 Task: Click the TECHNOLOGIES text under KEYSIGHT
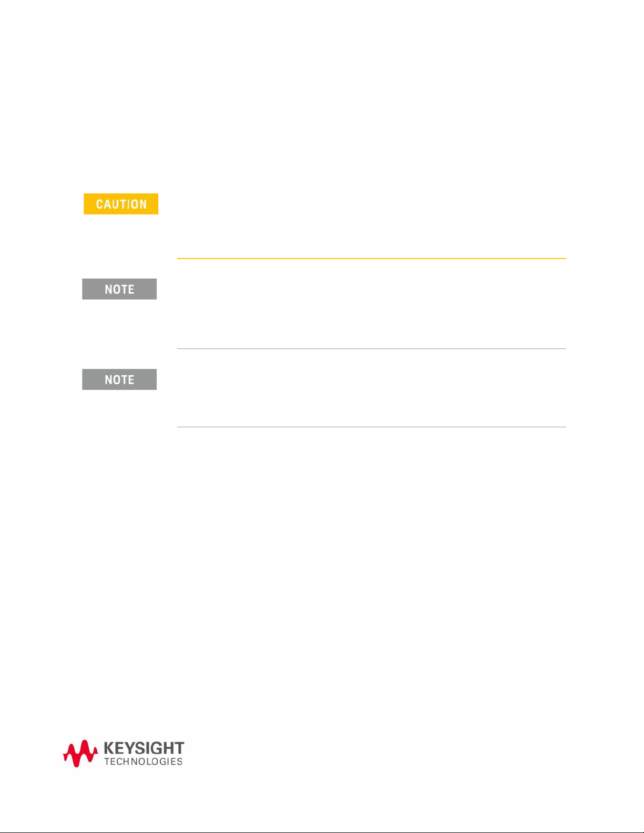[144, 762]
